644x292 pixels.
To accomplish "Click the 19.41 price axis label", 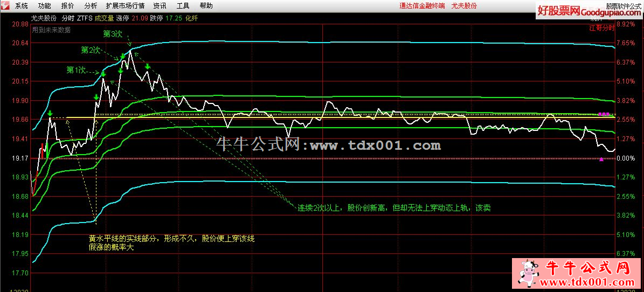I will click(x=19, y=139).
